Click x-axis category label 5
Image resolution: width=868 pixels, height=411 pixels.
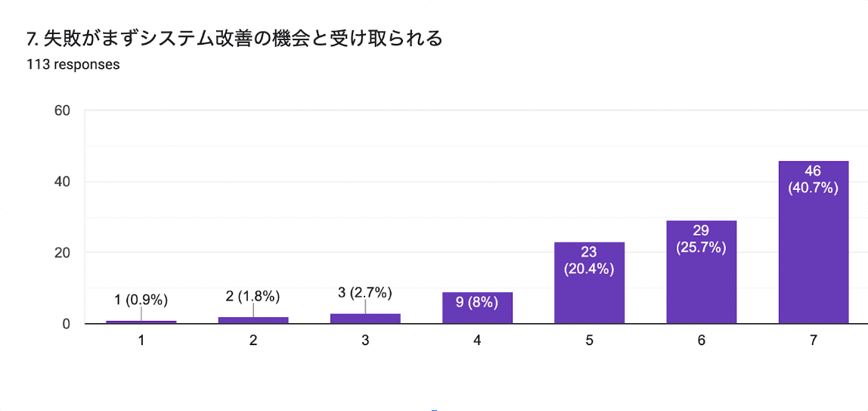589,341
